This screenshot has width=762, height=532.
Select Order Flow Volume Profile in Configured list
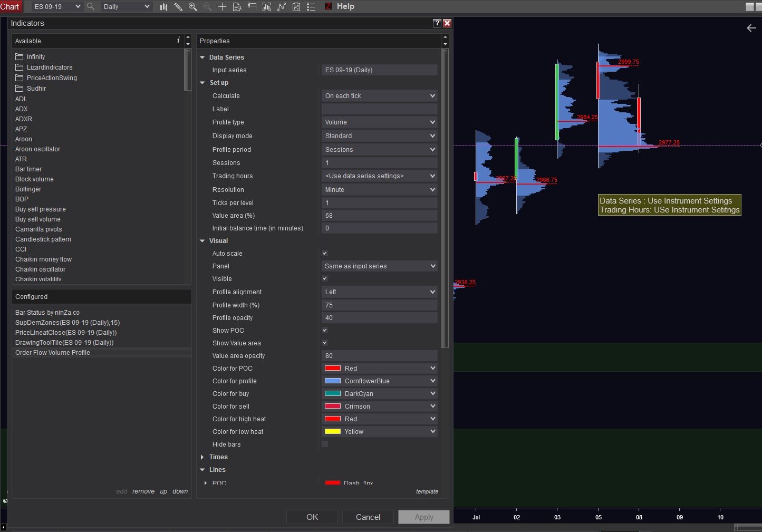coord(53,353)
